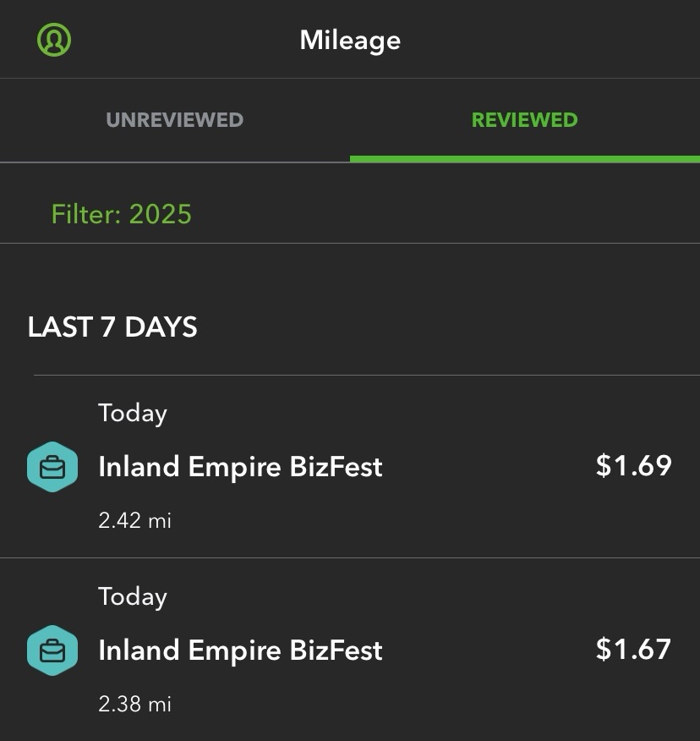Image resolution: width=700 pixels, height=741 pixels.
Task: Click the $1.69 deduction amount
Action: pyautogui.click(x=633, y=466)
